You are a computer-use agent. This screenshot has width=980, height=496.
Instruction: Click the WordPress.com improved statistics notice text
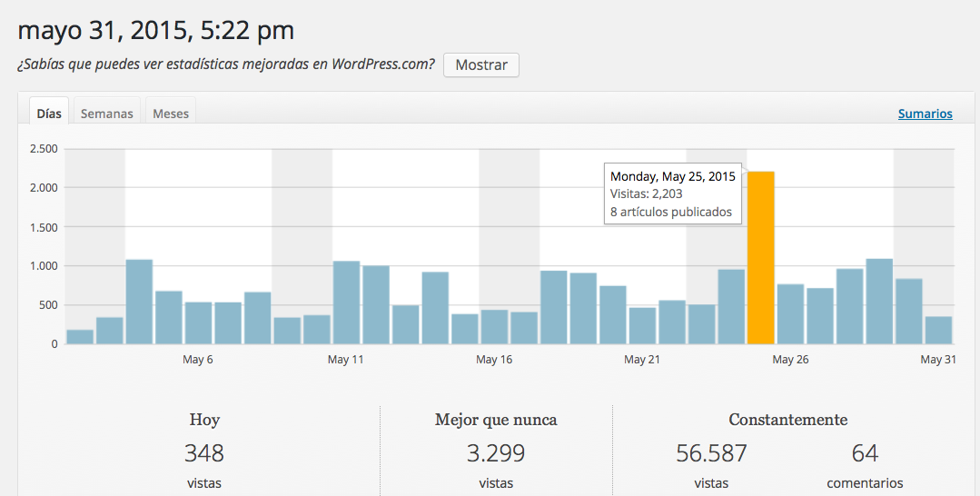pos(226,65)
